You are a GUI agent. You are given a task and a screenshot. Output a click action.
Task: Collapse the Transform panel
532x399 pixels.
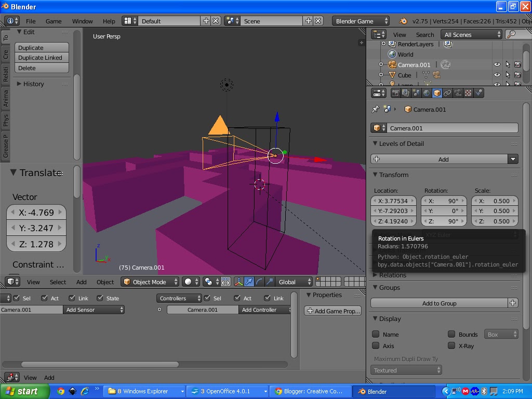coord(375,175)
